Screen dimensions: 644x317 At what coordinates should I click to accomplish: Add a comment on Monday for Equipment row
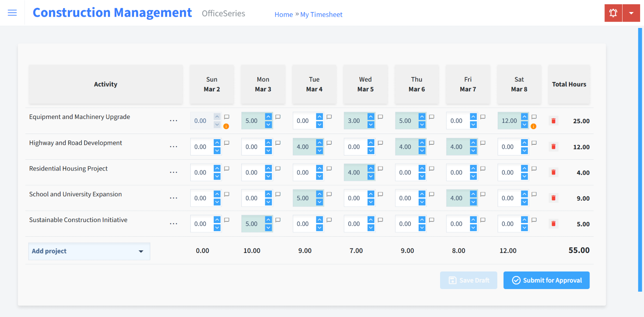(x=277, y=116)
